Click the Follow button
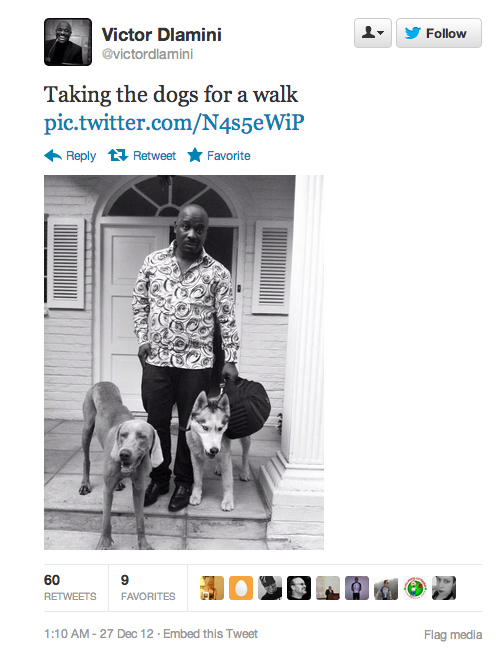The image size is (496, 655). [439, 33]
